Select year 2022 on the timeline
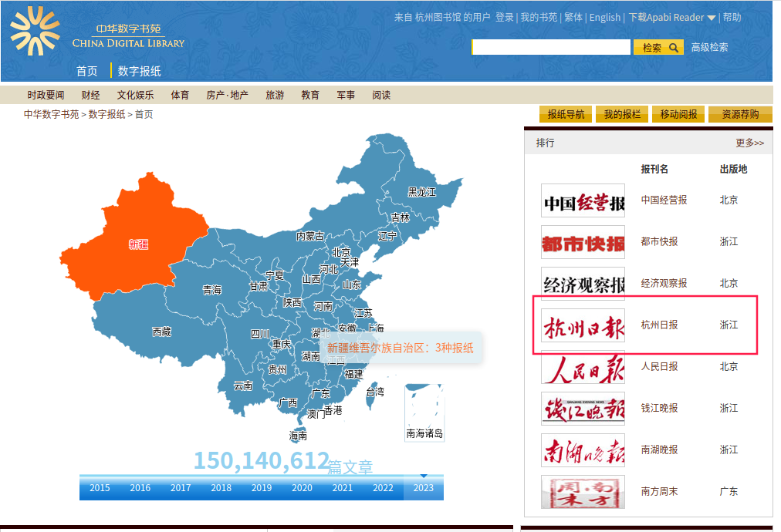The image size is (781, 532). [383, 488]
